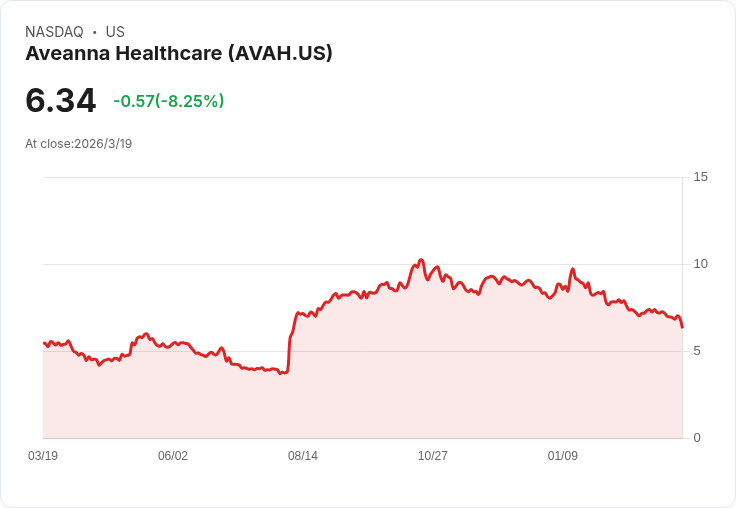The height and width of the screenshot is (508, 736).
Task: Click the 06/02 date axis label
Action: (x=173, y=455)
